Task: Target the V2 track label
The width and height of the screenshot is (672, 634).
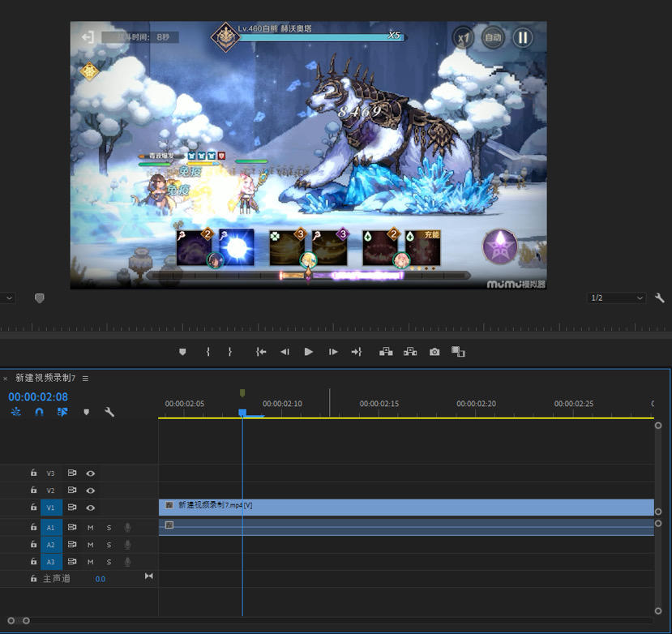Action: [51, 490]
